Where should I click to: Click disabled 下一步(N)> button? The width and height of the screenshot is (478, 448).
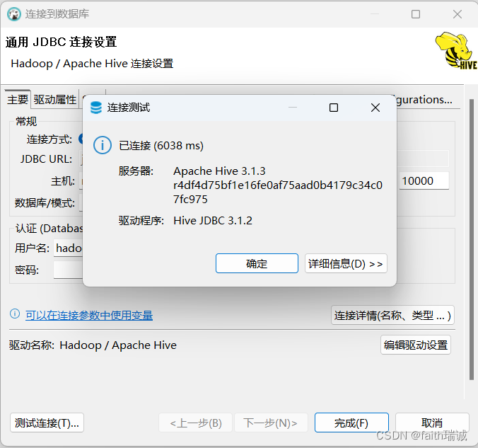click(271, 423)
